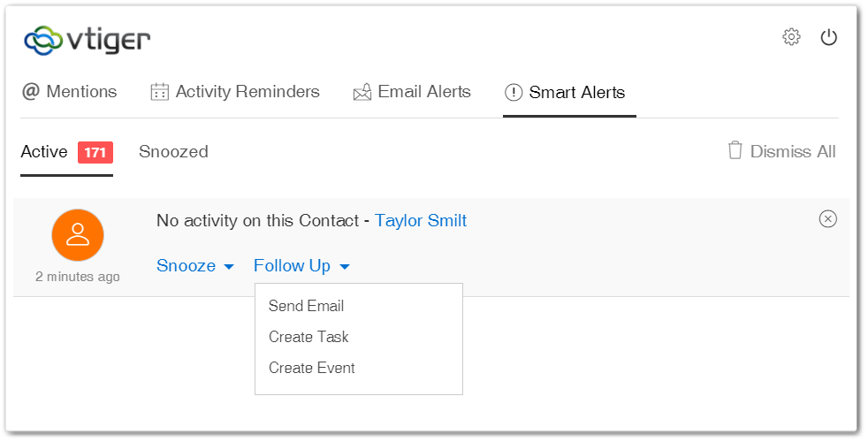The image size is (868, 442).
Task: Click the envelope icon of Email Alerts
Action: click(x=362, y=92)
